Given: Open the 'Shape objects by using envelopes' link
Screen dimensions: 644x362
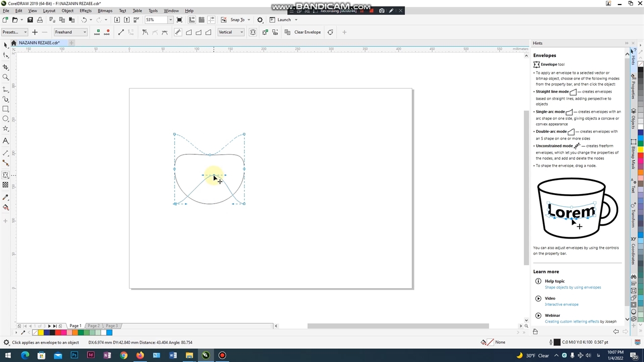Looking at the screenshot, I should [573, 288].
